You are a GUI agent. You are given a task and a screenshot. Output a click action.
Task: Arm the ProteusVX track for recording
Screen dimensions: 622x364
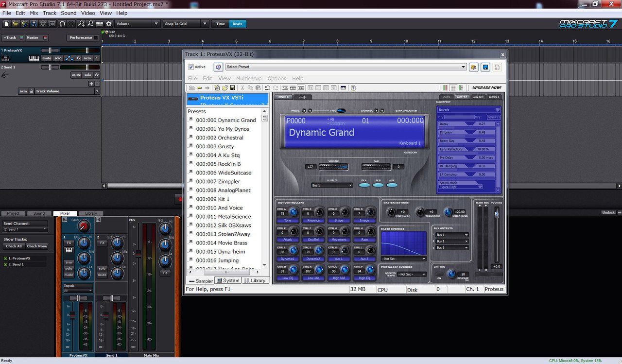click(x=87, y=58)
